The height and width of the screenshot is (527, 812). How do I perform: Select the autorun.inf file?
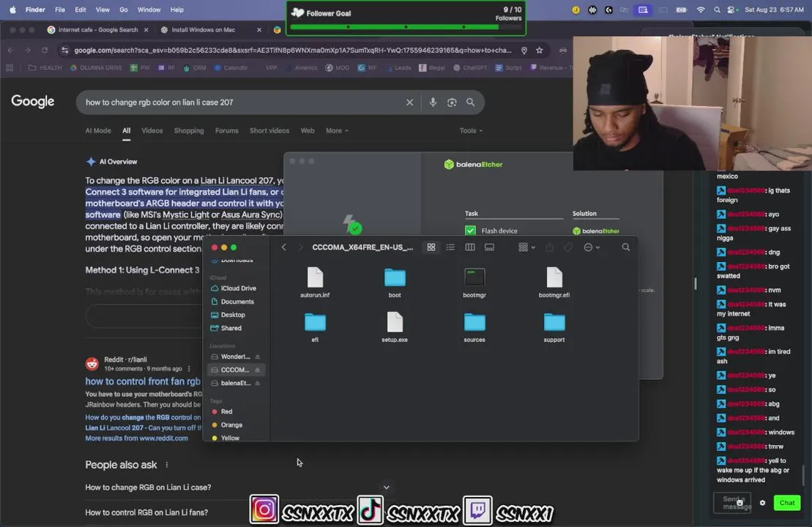click(x=315, y=283)
